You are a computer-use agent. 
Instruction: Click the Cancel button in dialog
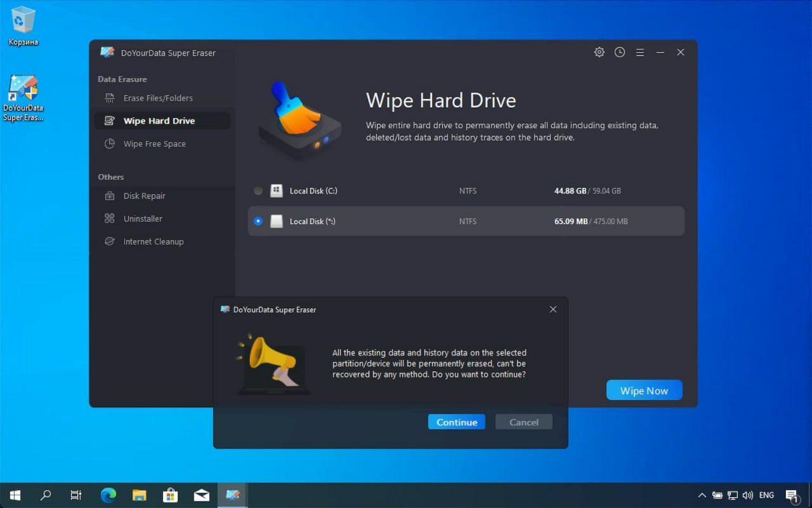pyautogui.click(x=524, y=422)
